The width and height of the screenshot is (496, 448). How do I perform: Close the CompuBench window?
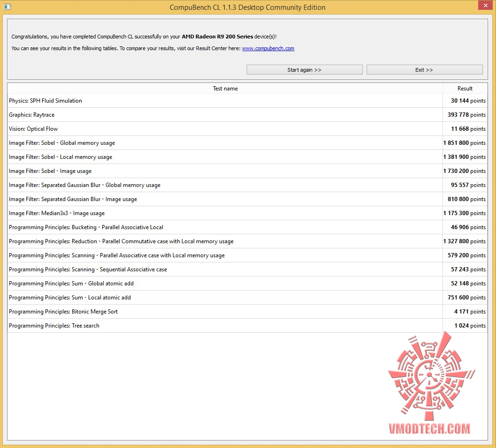point(486,5)
